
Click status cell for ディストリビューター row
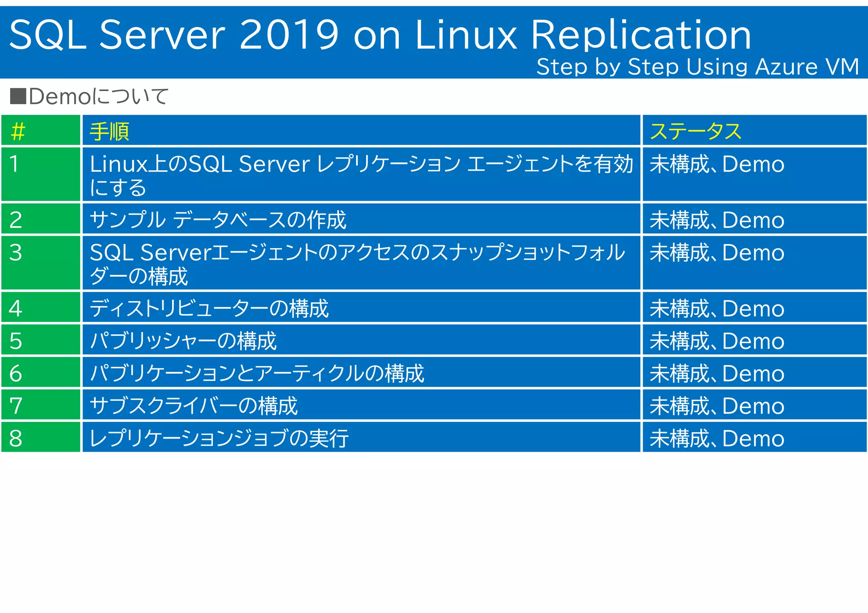point(754,307)
